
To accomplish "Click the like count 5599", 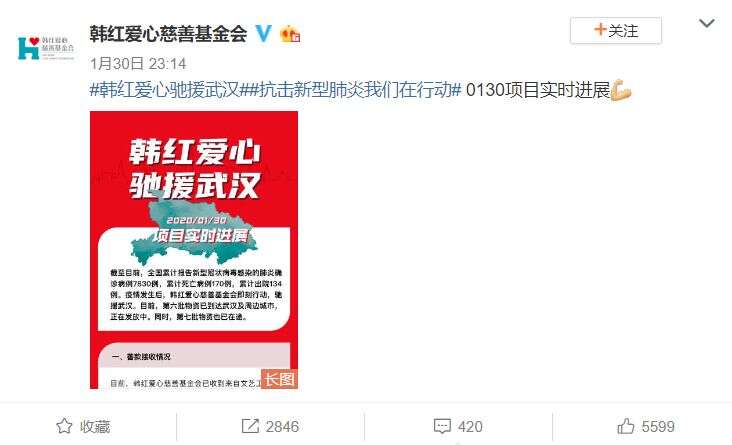I will pyautogui.click(x=658, y=426).
